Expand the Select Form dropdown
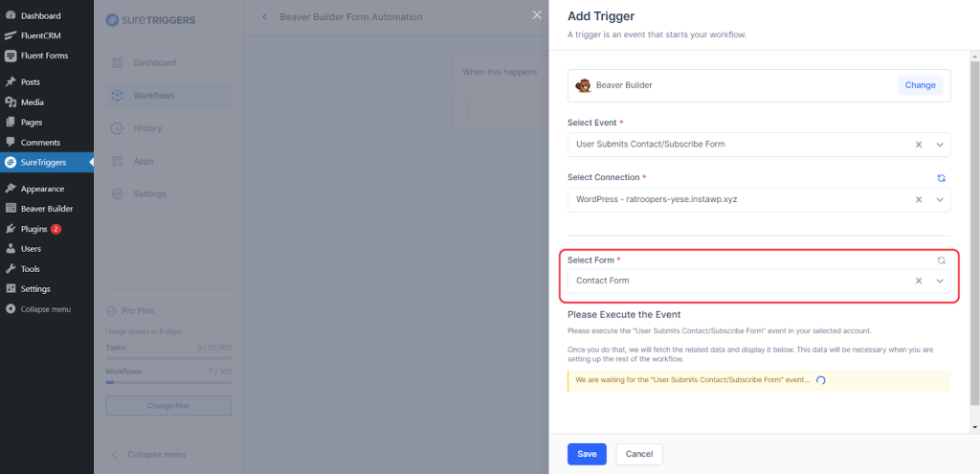Image resolution: width=980 pixels, height=474 pixels. (x=940, y=281)
